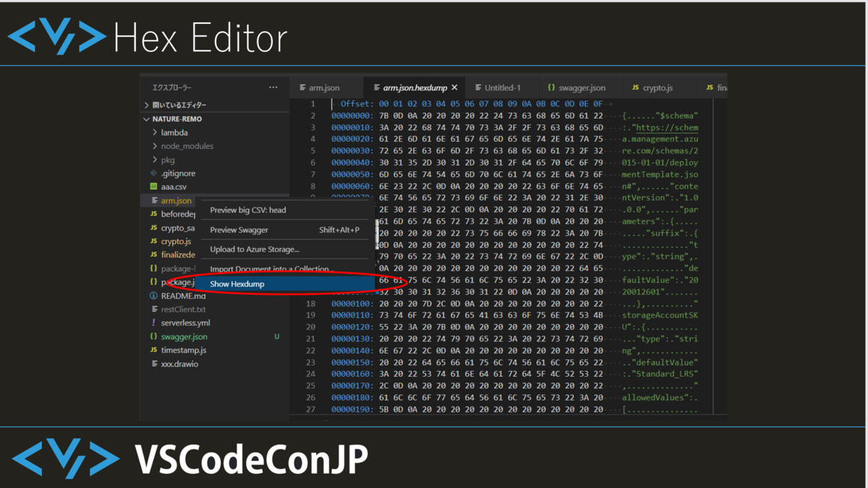Click the xxx.drawio file icon
This screenshot has height=488, width=868.
pos(153,364)
